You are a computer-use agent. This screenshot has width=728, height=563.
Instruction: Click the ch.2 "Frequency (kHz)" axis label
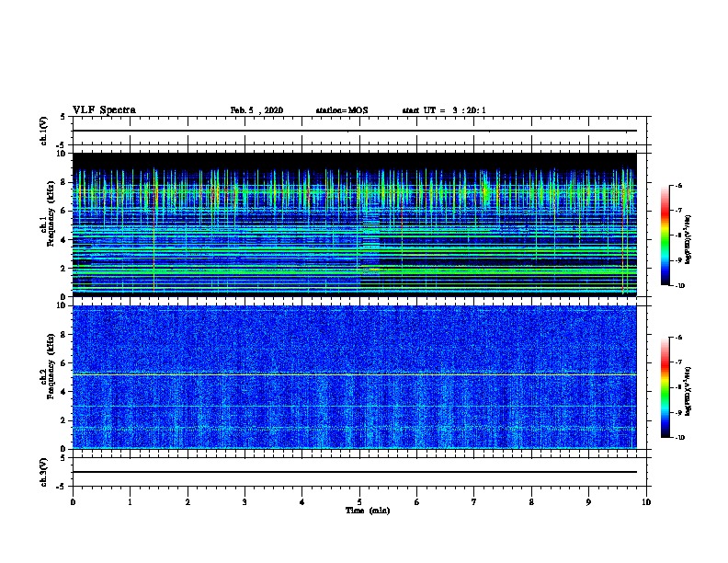51,366
